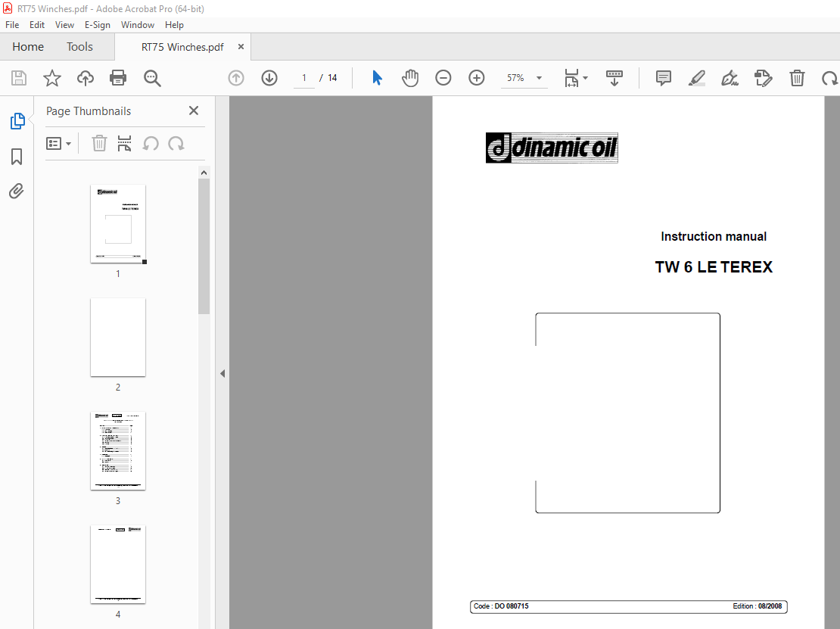This screenshot has width=840, height=629.
Task: Print the document with printer icon
Action: tap(118, 78)
